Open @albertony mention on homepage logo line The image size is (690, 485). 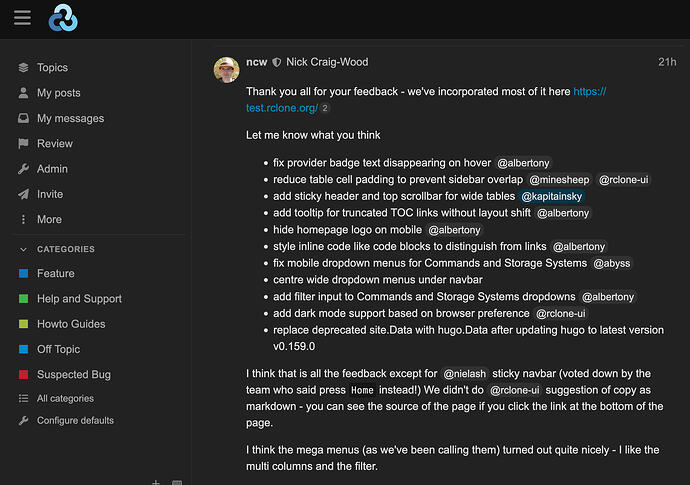pos(454,230)
